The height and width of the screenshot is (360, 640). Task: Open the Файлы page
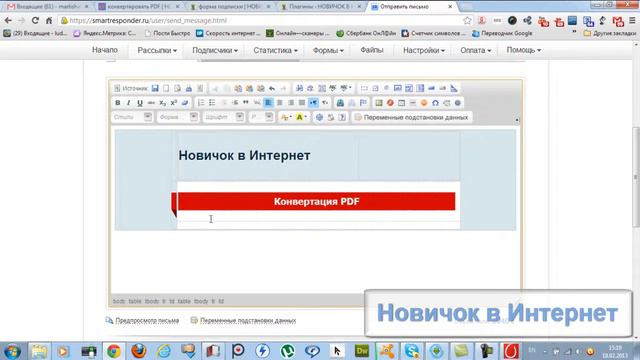click(371, 50)
